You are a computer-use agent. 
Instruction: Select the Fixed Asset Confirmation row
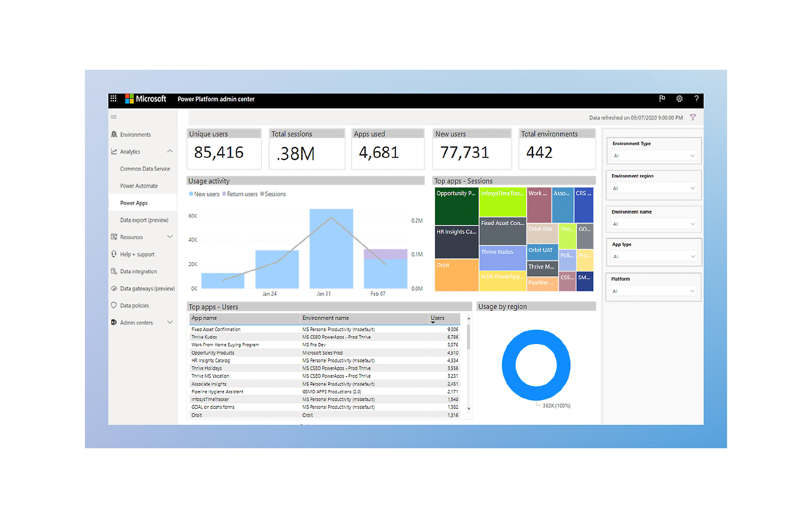tap(325, 329)
